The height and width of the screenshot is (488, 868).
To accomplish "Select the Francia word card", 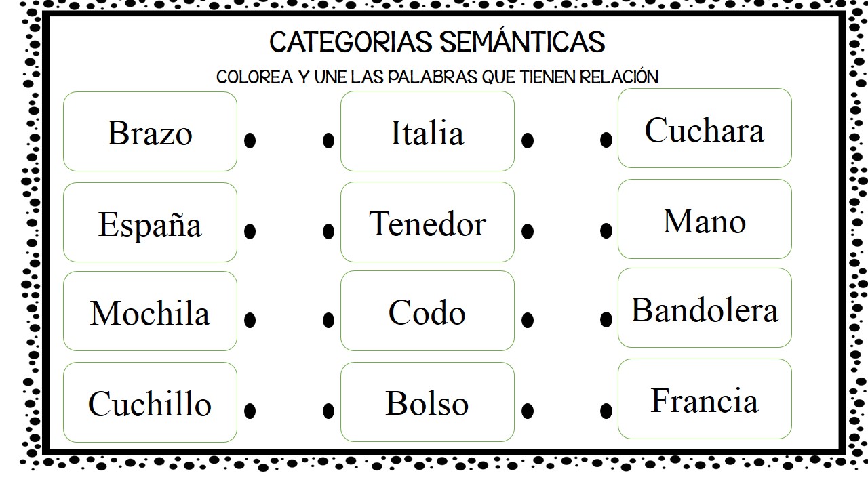I will click(705, 399).
